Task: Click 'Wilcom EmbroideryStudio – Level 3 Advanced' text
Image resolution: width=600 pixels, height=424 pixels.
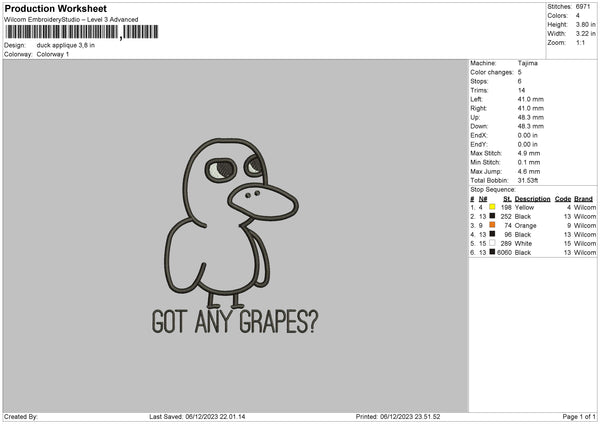Action: click(x=71, y=20)
